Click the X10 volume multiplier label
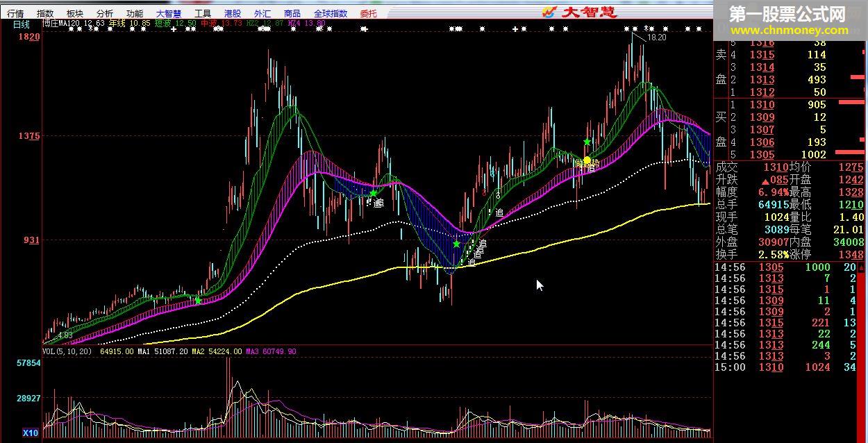The image size is (868, 443). [30, 433]
